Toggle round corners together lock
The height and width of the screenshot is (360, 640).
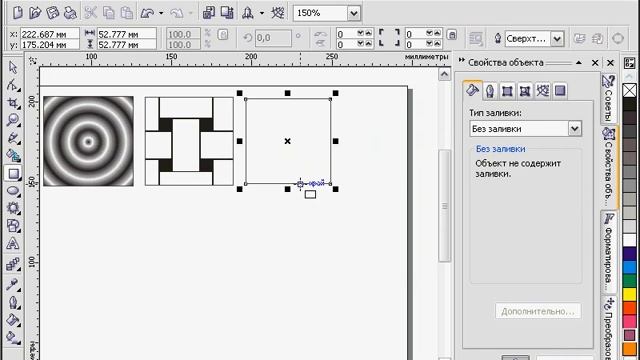pos(452,35)
